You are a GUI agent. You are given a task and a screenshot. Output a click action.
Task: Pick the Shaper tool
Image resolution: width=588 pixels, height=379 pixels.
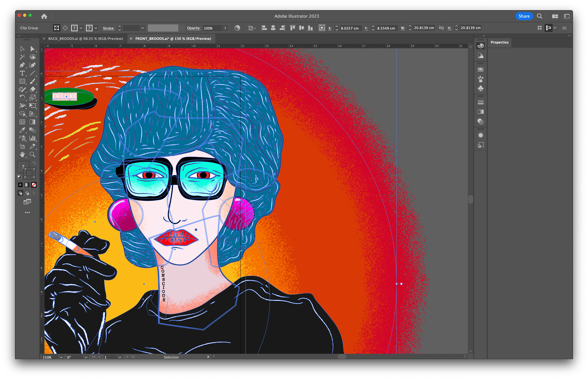coord(22,89)
